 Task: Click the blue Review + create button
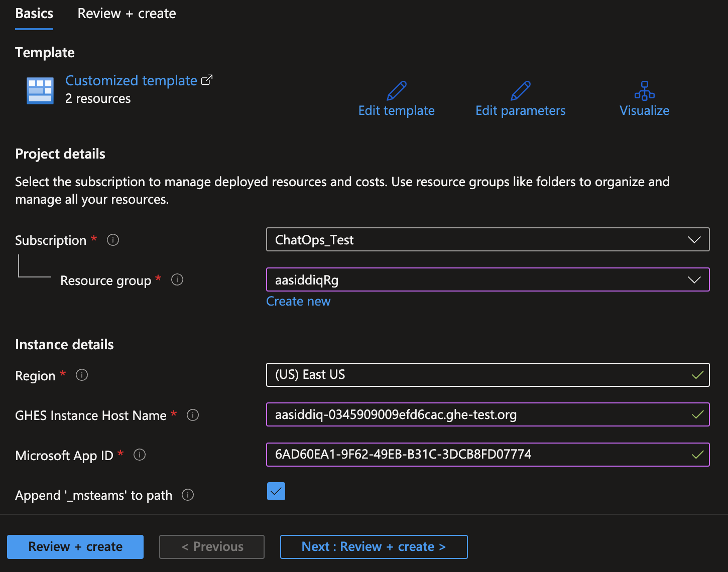coord(75,546)
